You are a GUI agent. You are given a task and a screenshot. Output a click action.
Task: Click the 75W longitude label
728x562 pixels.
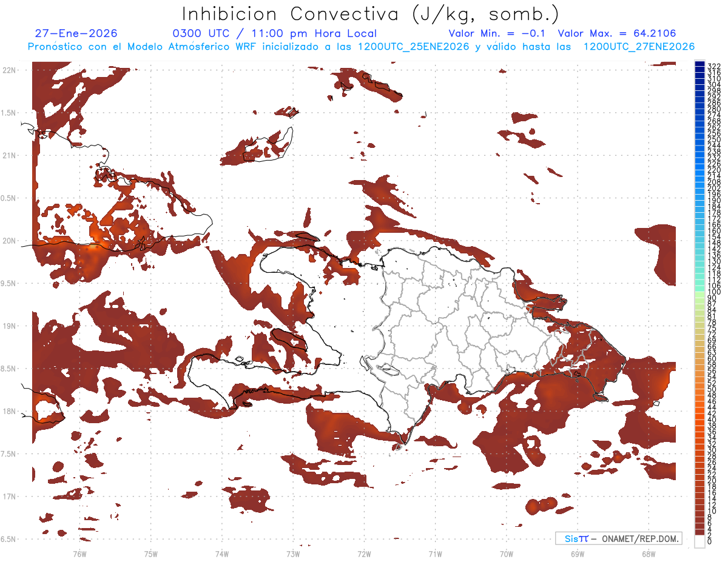click(x=151, y=554)
